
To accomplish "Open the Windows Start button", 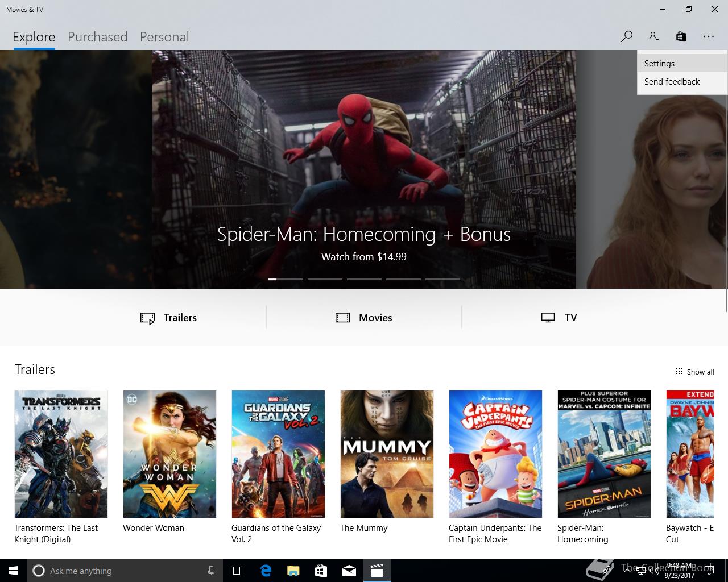I will [14, 571].
